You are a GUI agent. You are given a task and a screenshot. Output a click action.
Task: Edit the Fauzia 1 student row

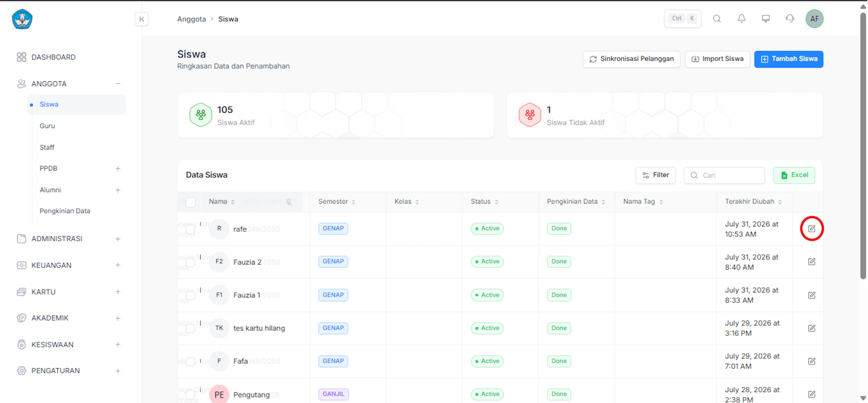[x=812, y=295]
